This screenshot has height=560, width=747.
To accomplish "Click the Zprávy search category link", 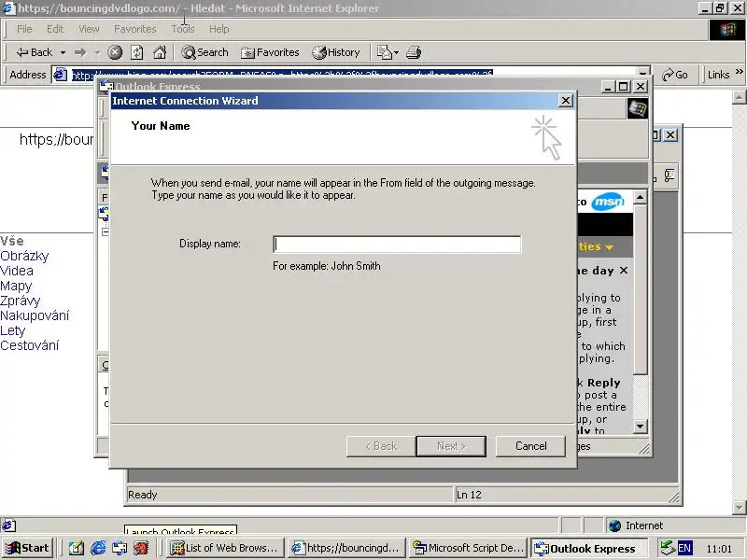I will coord(20,301).
